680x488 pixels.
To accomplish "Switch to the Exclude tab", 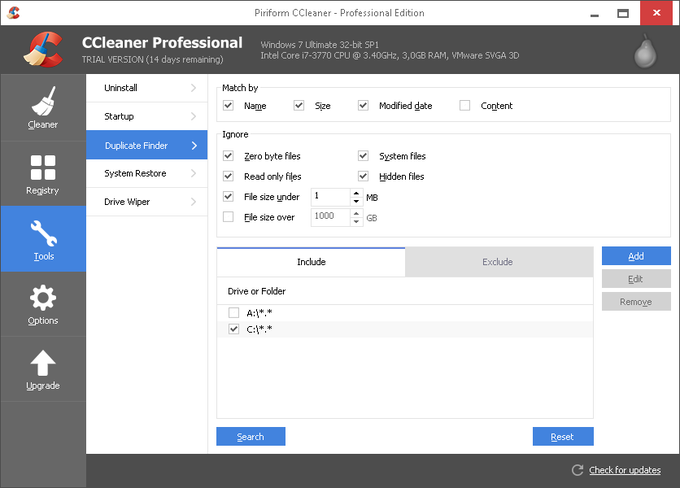I will tap(497, 262).
